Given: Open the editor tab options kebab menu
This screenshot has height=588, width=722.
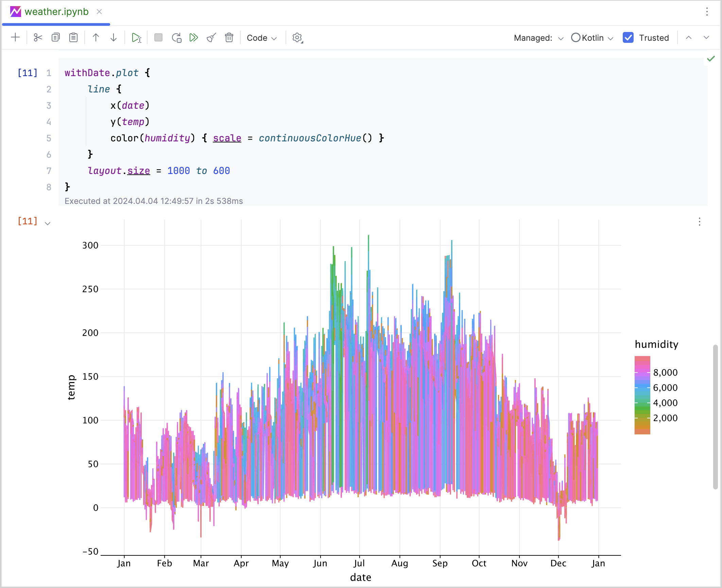Looking at the screenshot, I should click(707, 12).
